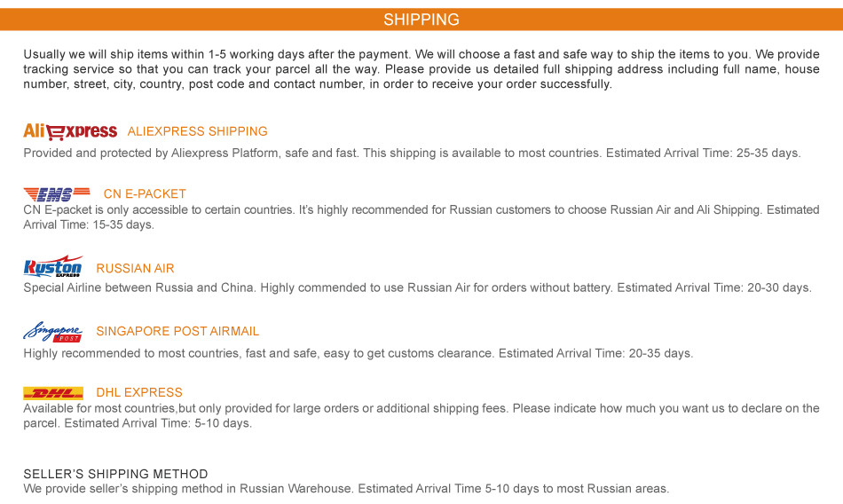Screen dimensions: 843x504
Task: Select the CN E-PACKET heading
Action: pyautogui.click(x=145, y=194)
